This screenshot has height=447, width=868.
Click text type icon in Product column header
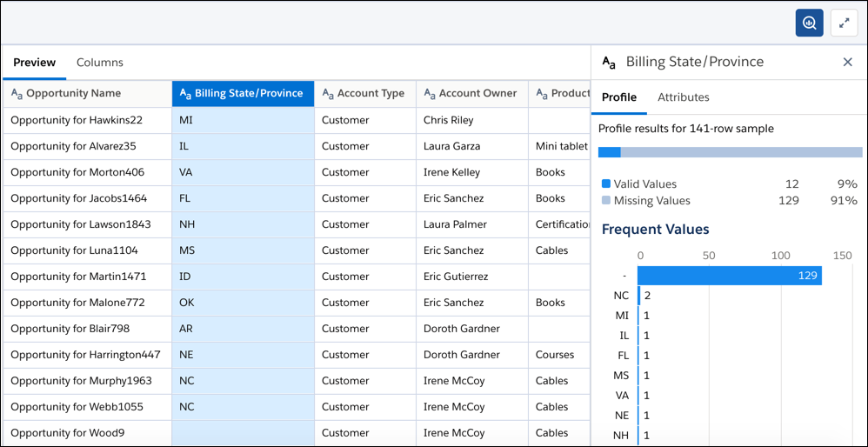point(542,93)
